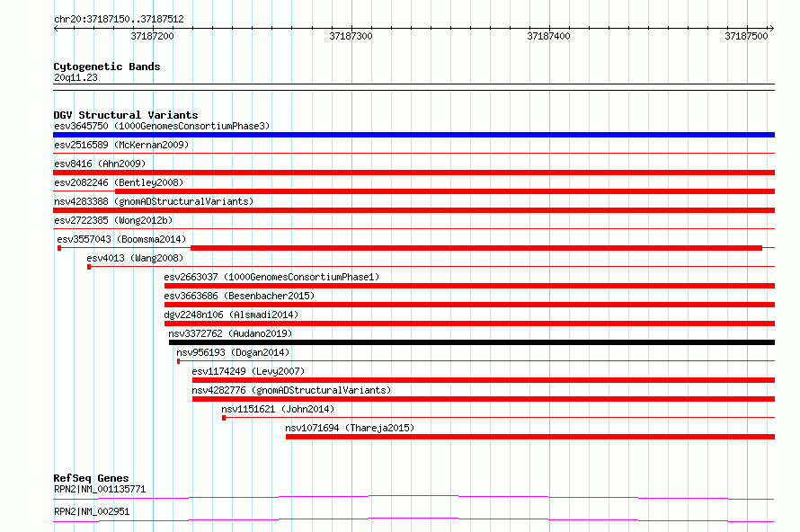Click the esv8416 red variant bar

coord(413,173)
